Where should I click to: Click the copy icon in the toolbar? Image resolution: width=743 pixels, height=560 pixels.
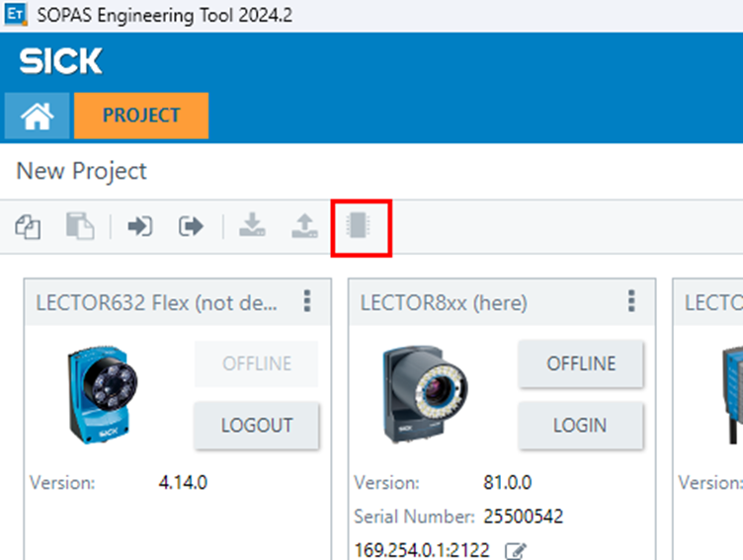28,227
